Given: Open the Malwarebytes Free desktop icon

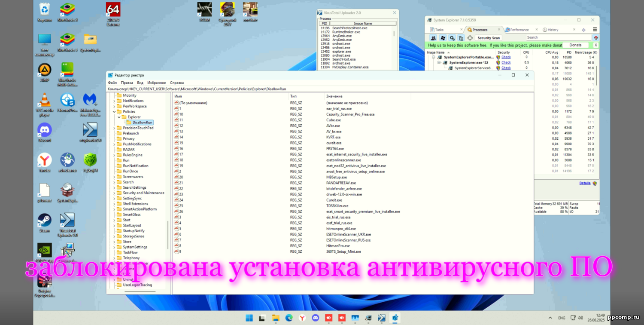Looking at the screenshot, I should (x=90, y=104).
